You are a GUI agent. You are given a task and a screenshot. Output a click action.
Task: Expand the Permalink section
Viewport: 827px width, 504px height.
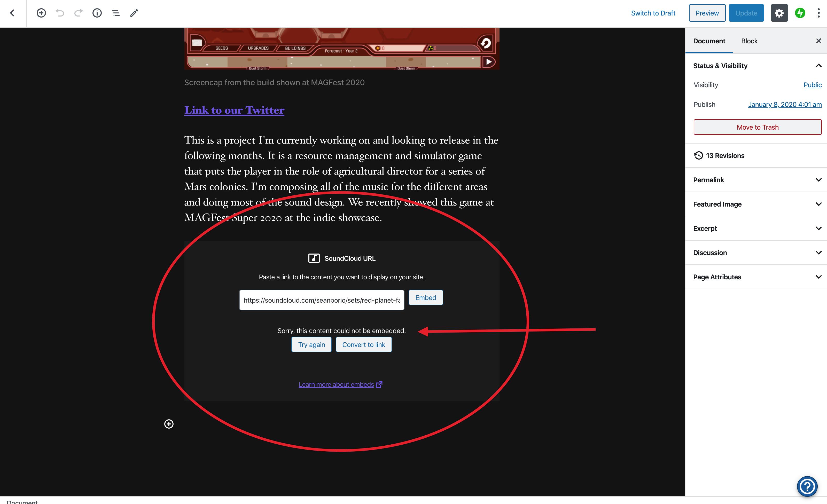tap(818, 179)
